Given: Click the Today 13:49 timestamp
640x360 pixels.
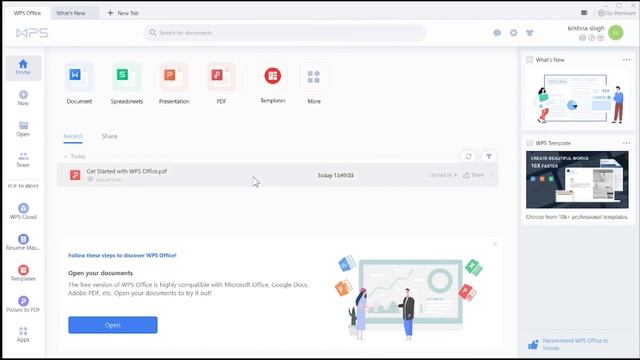Looking at the screenshot, I should coord(336,175).
